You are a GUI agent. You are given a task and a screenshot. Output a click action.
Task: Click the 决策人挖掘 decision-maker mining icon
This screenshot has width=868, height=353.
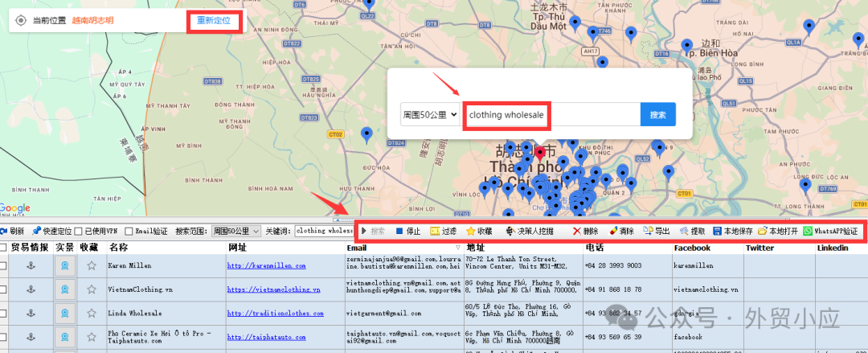(510, 232)
